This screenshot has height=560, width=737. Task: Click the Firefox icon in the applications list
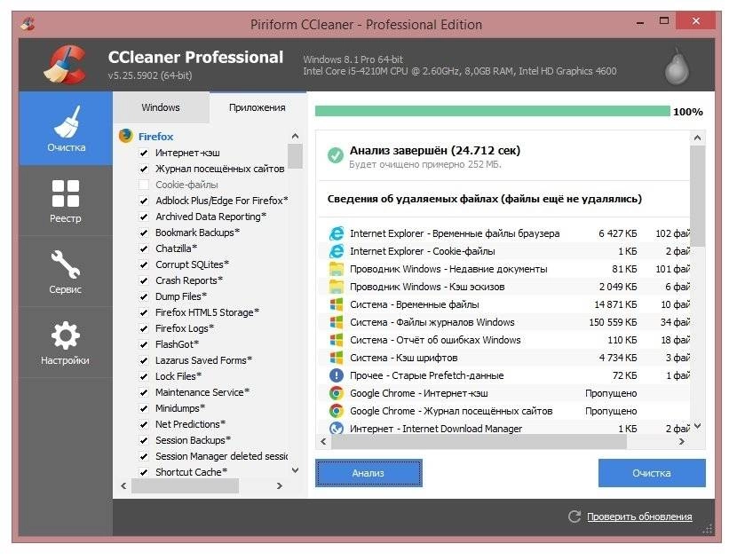pyautogui.click(x=126, y=136)
